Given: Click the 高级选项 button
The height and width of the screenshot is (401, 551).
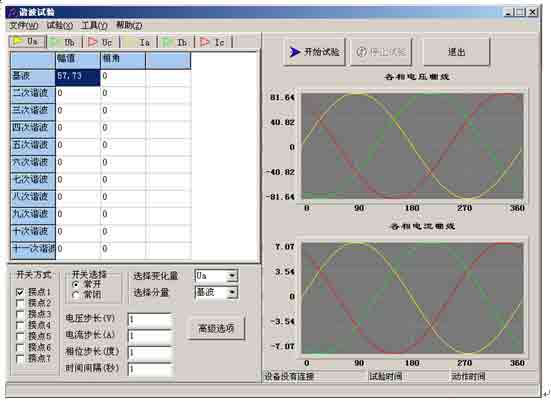Looking at the screenshot, I should tap(216, 329).
